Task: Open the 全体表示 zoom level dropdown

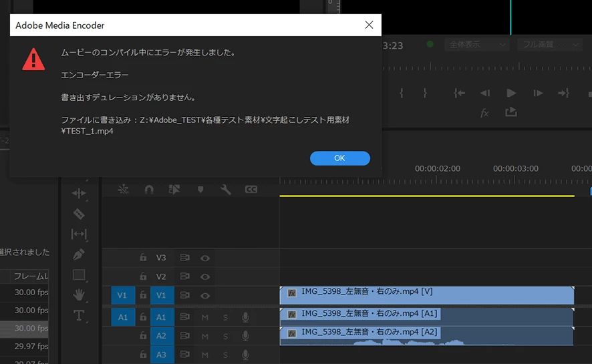Action: point(477,45)
